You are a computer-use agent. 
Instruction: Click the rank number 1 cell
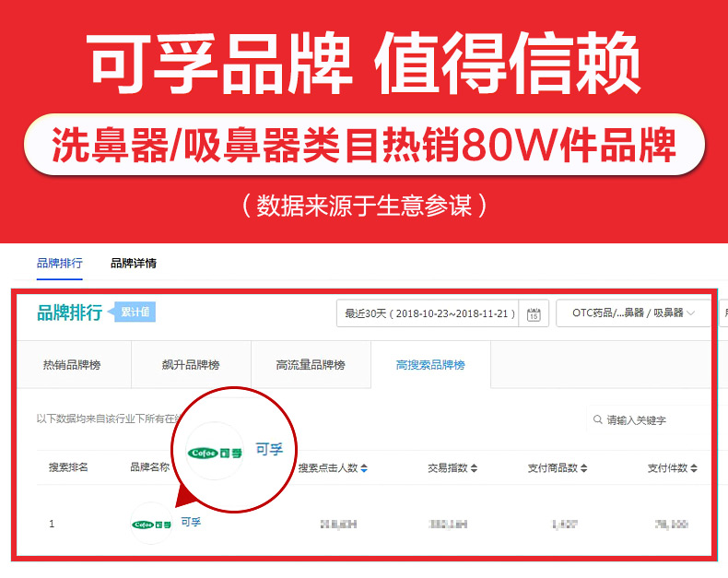[x=52, y=525]
